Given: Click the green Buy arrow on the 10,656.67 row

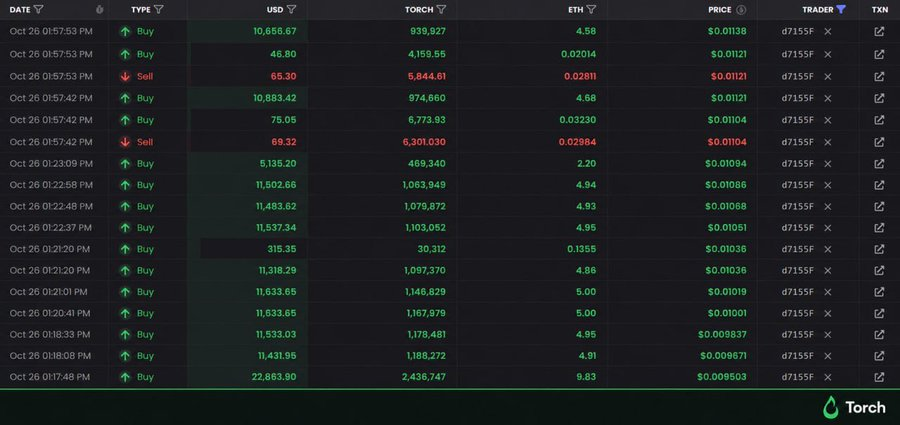Looking at the screenshot, I should tap(125, 32).
